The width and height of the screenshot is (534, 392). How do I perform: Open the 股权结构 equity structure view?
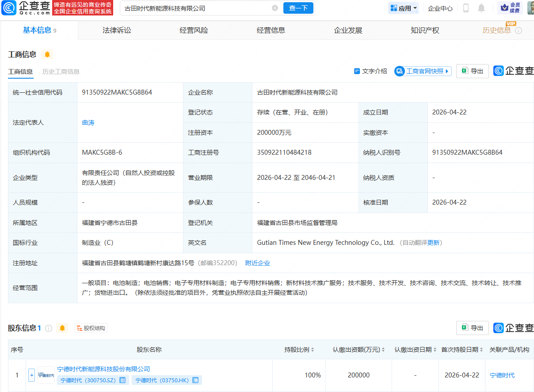(91, 328)
